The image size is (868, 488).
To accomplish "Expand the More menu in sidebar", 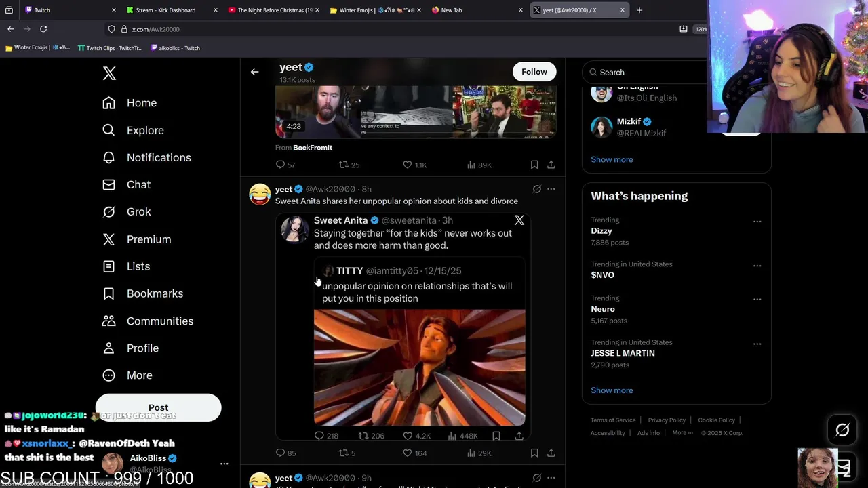I will pos(127,375).
